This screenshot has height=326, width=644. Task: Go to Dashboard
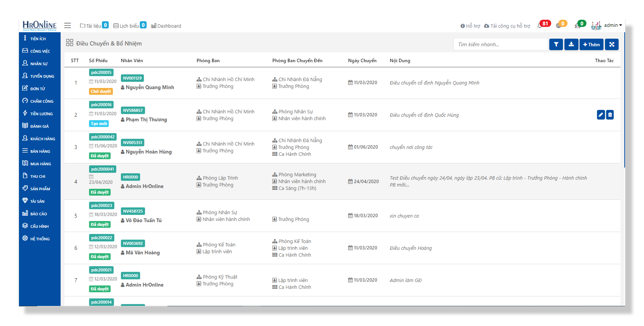pyautogui.click(x=166, y=26)
